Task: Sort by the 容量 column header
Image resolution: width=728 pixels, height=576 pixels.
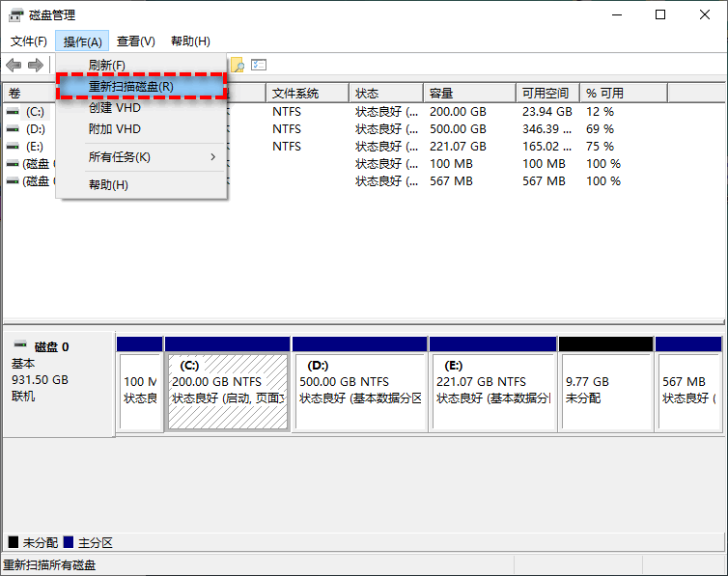Action: [469, 94]
